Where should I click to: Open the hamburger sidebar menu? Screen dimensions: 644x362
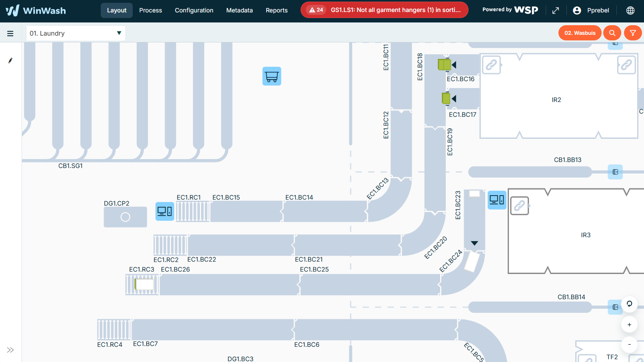tap(10, 34)
